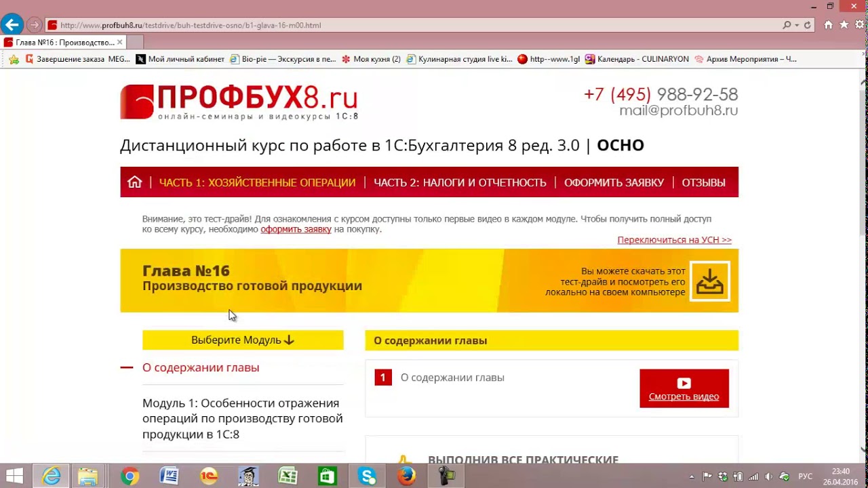Image resolution: width=868 pixels, height=488 pixels.
Task: Add to favorites bar star icon
Action: [14, 60]
